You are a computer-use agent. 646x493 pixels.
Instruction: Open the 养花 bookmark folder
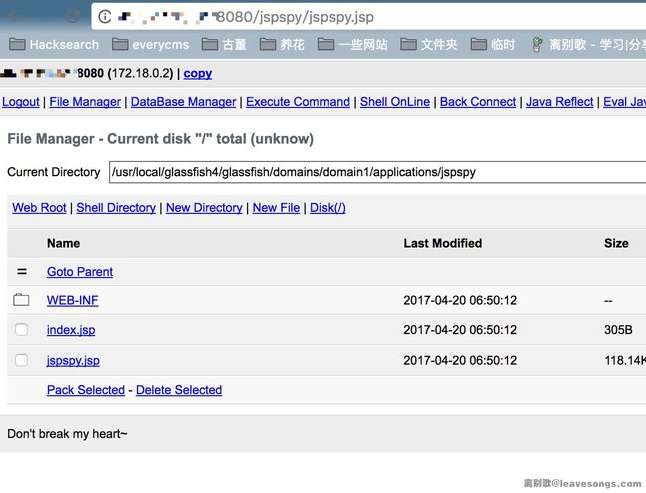(x=282, y=44)
